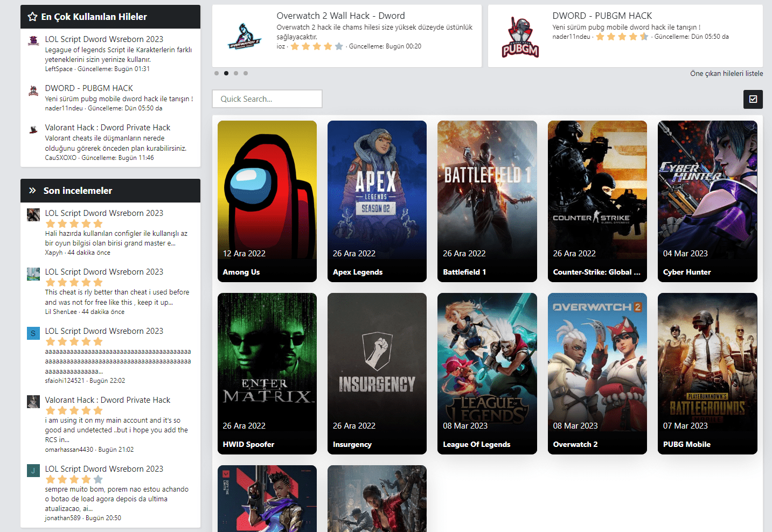Open the HWID Spoofer game card
The image size is (772, 532).
[x=267, y=374]
